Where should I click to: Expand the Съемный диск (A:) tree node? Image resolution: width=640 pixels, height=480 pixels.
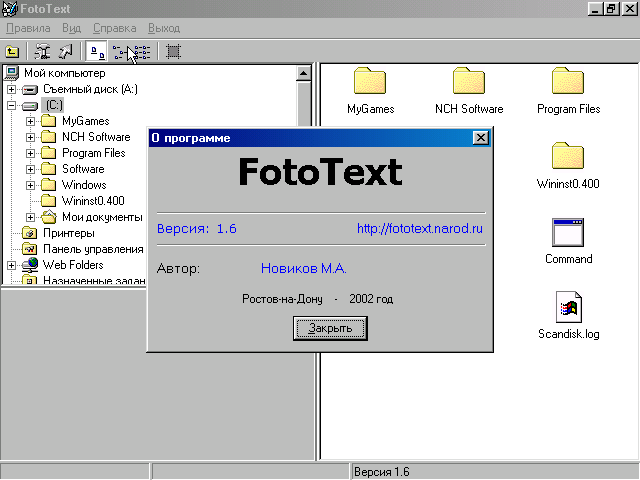(x=12, y=89)
